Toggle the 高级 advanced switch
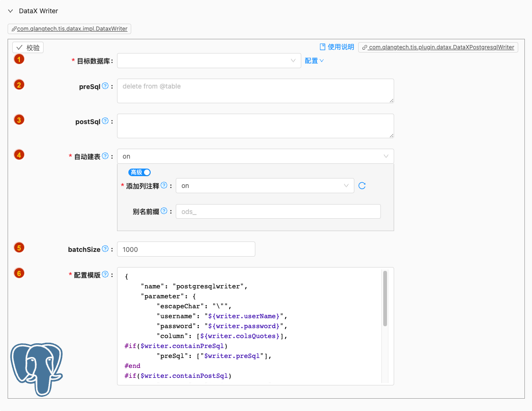The width and height of the screenshot is (532, 411). coord(139,172)
